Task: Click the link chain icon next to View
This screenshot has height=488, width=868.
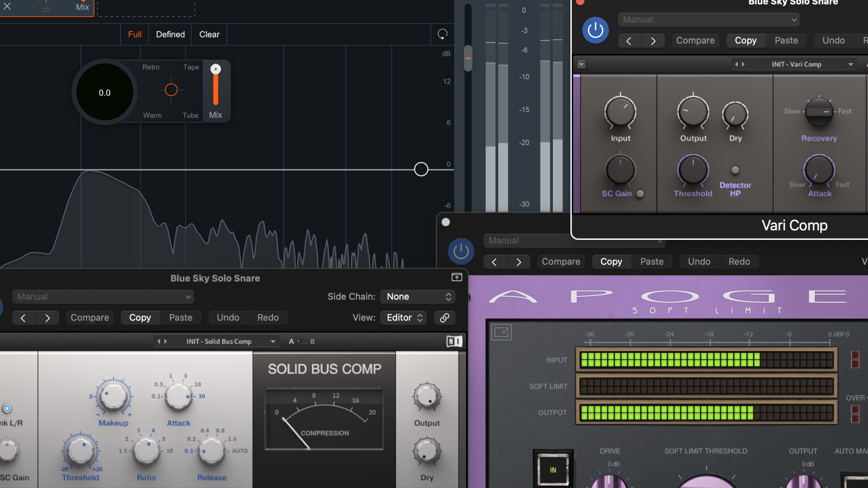Action: click(444, 318)
